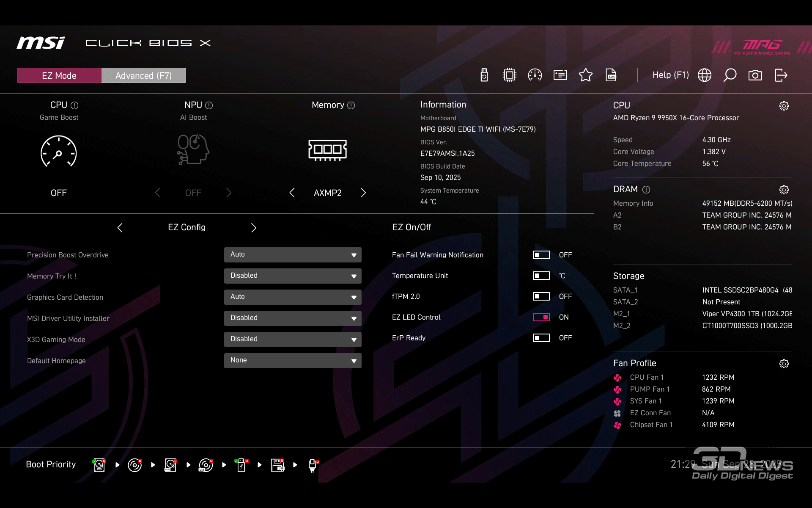Toggle Fan Fail Warning Notification switch
The width and height of the screenshot is (812, 508).
[x=541, y=255]
